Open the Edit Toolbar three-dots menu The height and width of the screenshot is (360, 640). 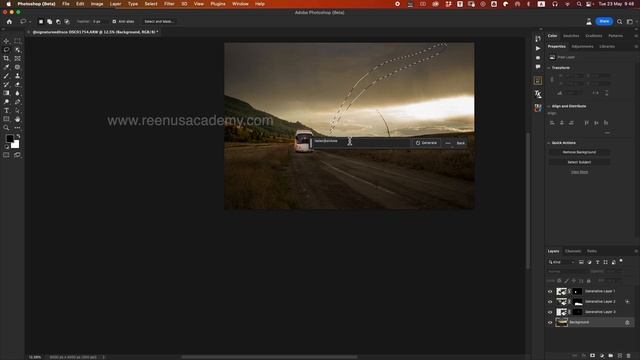tap(18, 128)
